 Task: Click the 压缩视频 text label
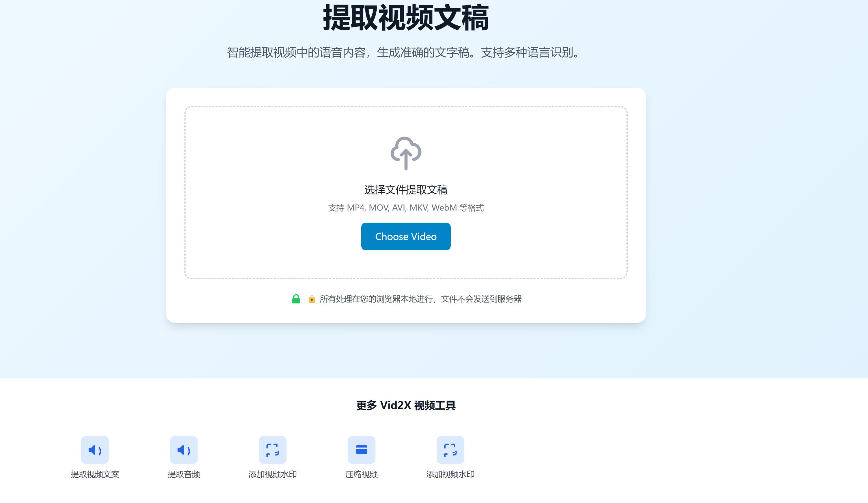[361, 474]
